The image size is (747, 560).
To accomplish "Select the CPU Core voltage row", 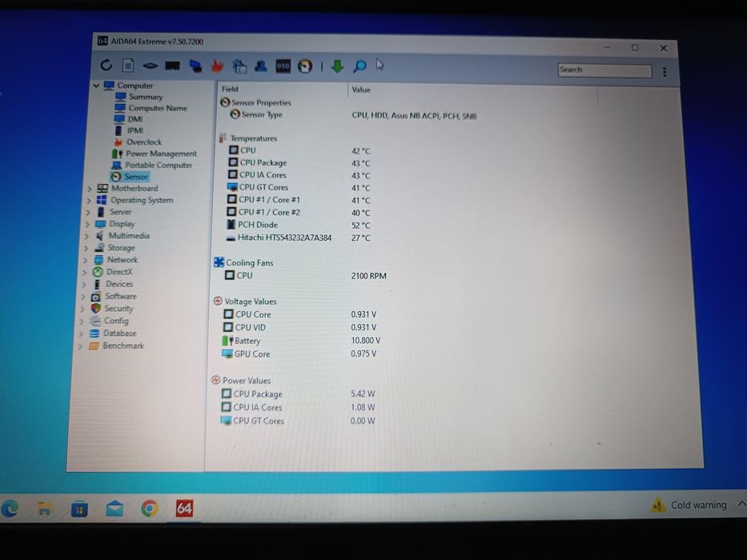I will (299, 314).
